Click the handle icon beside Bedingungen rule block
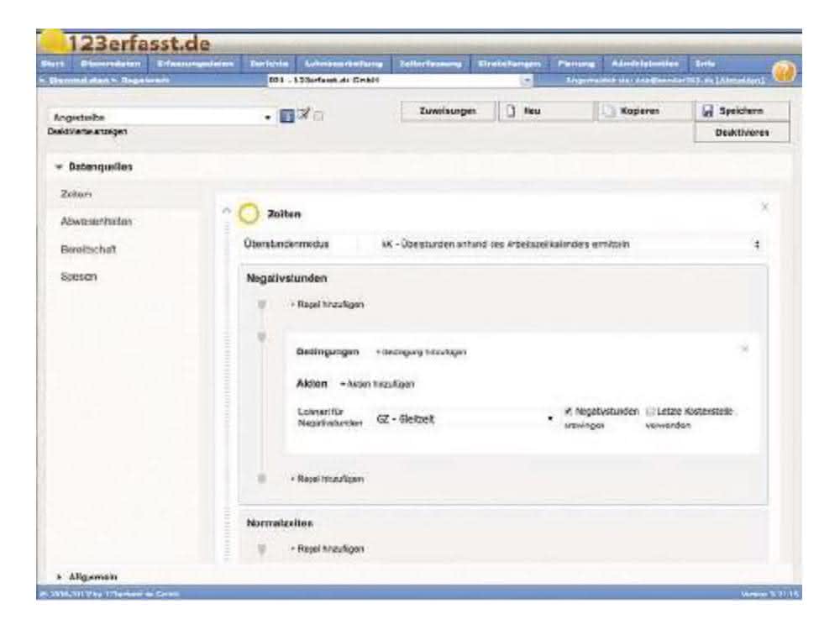The image size is (840, 630). [x=262, y=337]
